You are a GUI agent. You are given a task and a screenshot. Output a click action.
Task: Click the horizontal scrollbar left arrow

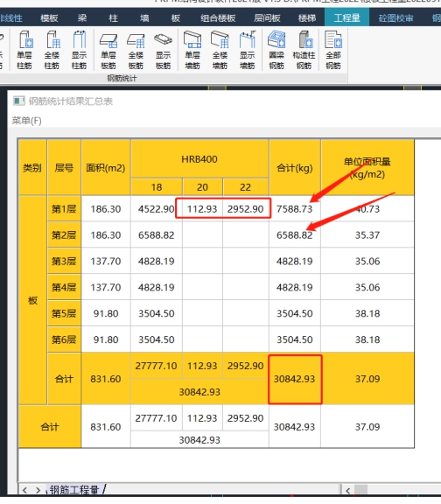tap(347, 491)
